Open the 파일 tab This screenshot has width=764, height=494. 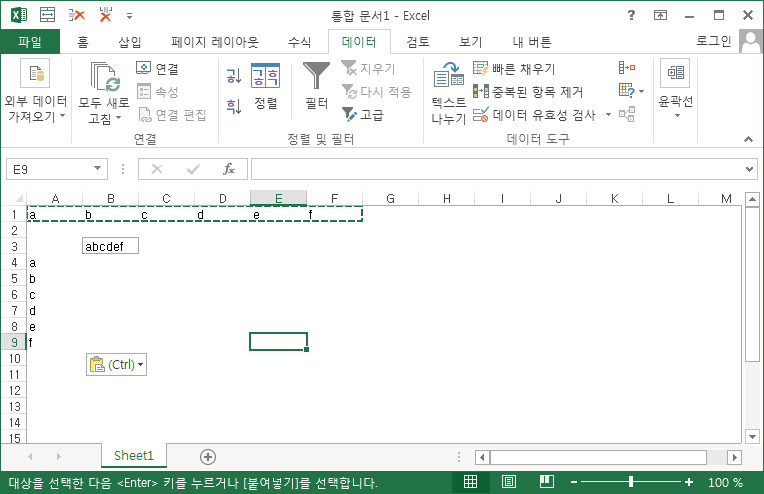tap(30, 42)
